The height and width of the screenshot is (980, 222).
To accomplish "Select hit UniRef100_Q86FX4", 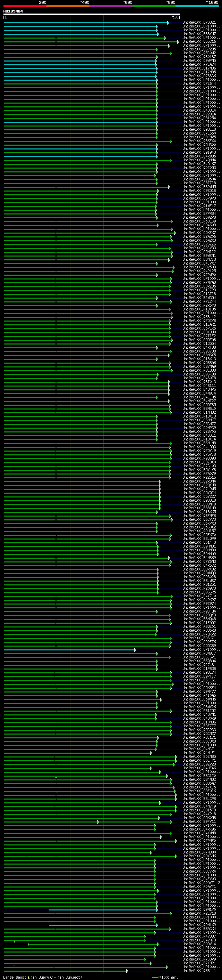I will (x=199, y=141).
